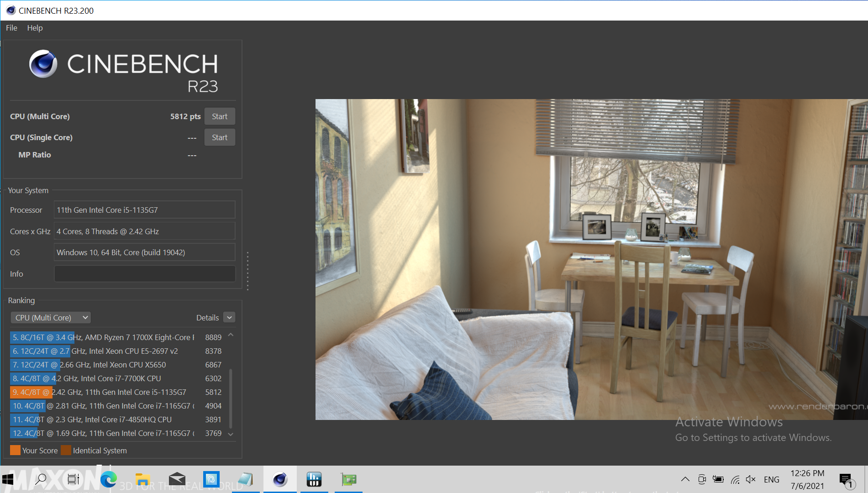Screen dimensions: 868x493
Task: Select the i7-1165G7 at 2.81 GHz row
Action: (116, 406)
